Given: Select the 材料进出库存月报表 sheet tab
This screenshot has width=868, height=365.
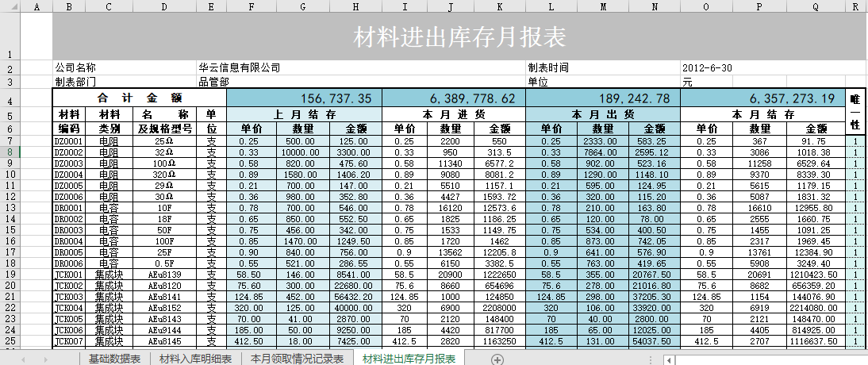Looking at the screenshot, I should [x=409, y=359].
